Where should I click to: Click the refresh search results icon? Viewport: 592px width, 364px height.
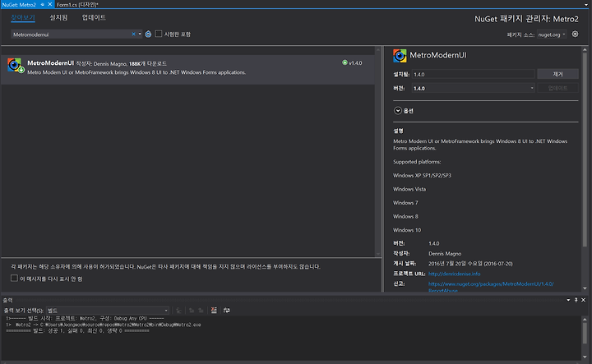(x=148, y=35)
